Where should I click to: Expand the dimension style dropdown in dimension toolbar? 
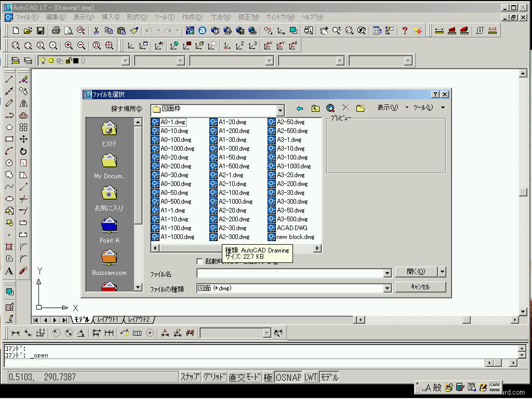[x=267, y=333]
